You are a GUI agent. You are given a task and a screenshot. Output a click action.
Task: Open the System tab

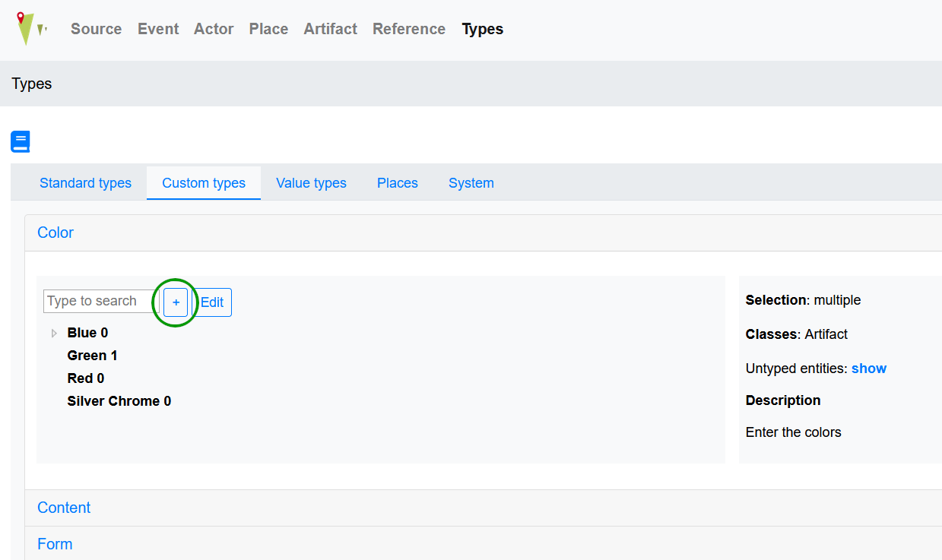[471, 183]
